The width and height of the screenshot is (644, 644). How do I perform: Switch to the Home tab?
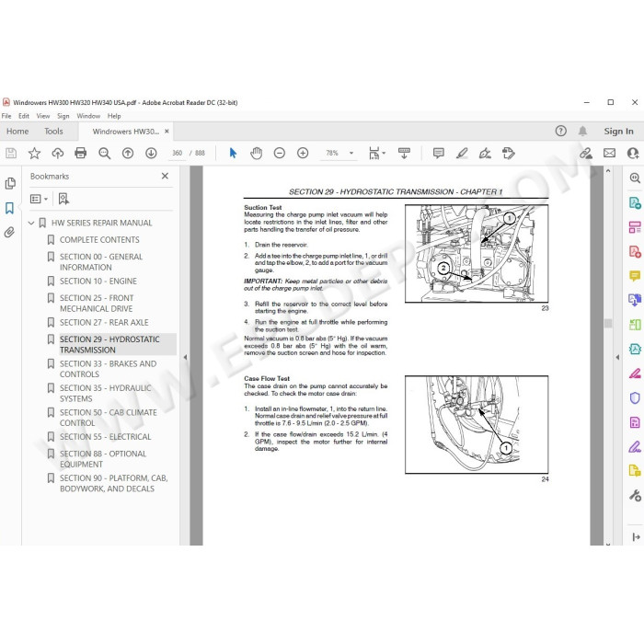pos(17,132)
